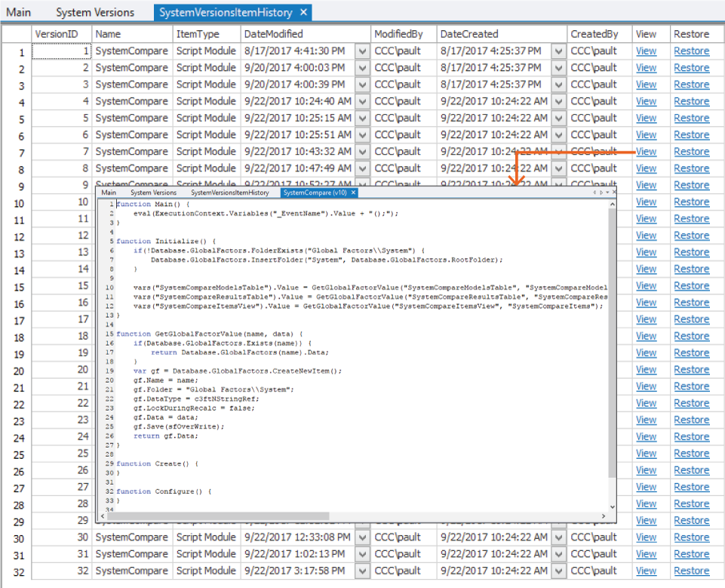Click Script Module cell in row 31
The height and width of the screenshot is (588, 725).
(x=206, y=554)
